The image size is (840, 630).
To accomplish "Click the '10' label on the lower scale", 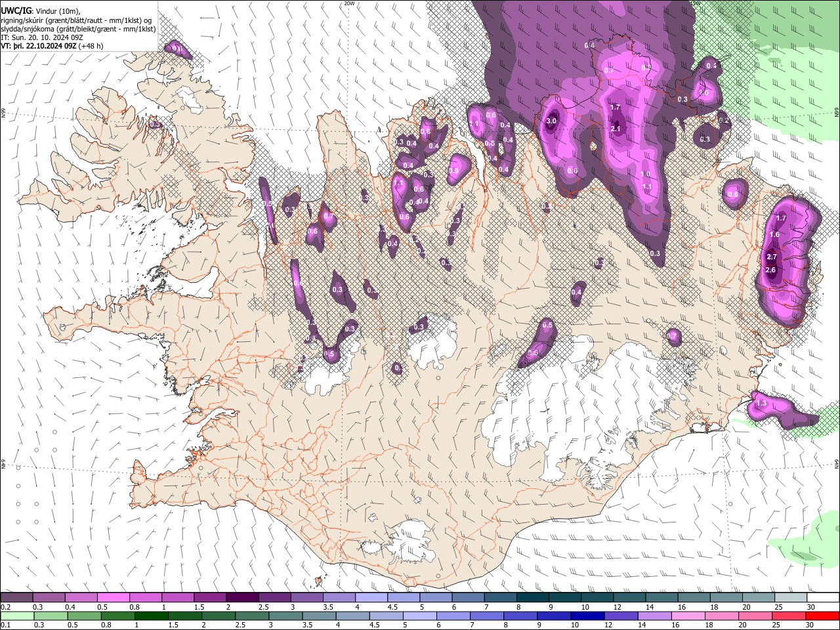I will pos(574,625).
